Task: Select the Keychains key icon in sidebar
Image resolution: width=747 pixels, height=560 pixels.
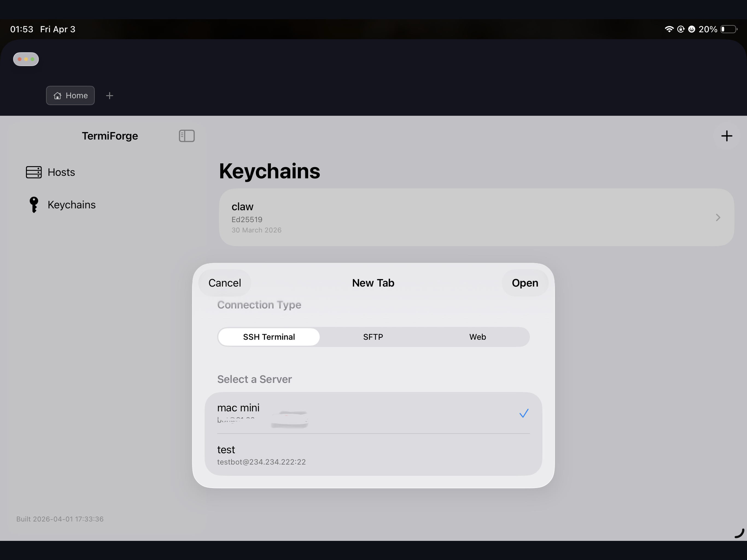Action: [33, 204]
